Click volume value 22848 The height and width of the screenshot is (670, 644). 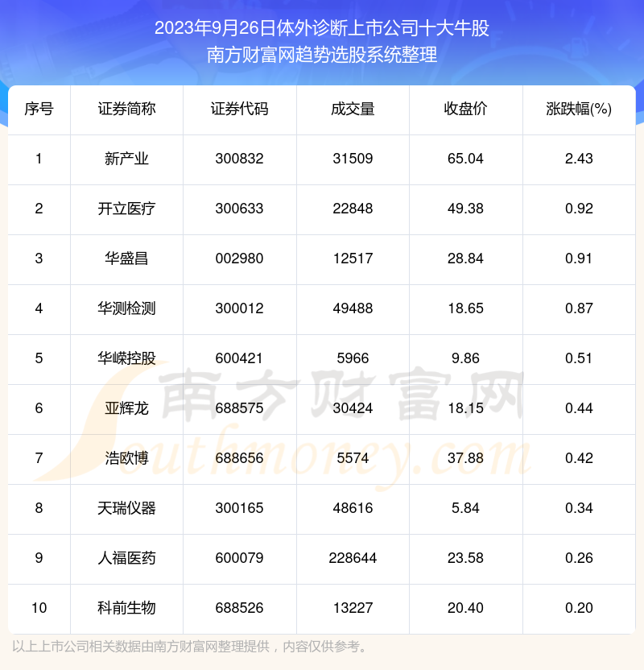[x=353, y=209]
